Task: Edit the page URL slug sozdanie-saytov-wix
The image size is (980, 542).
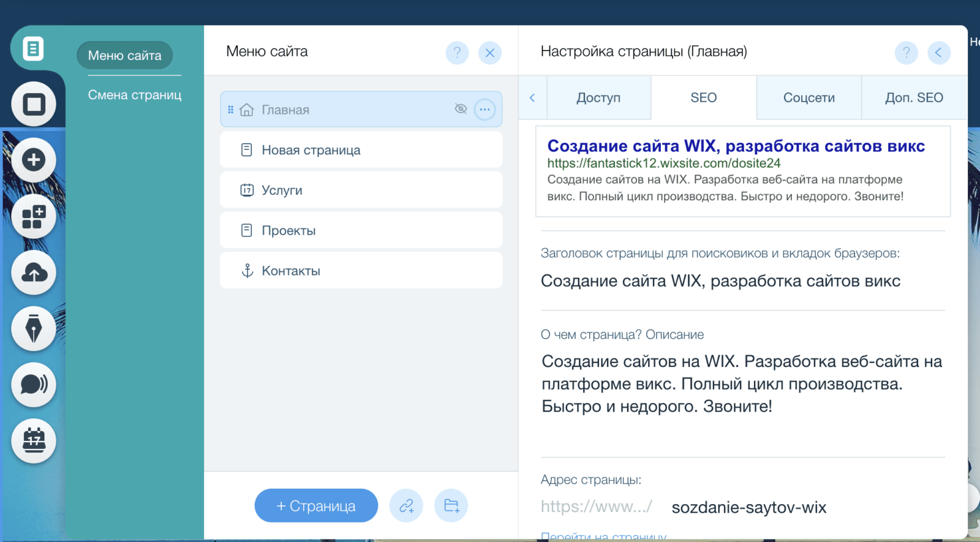Action: (x=748, y=508)
